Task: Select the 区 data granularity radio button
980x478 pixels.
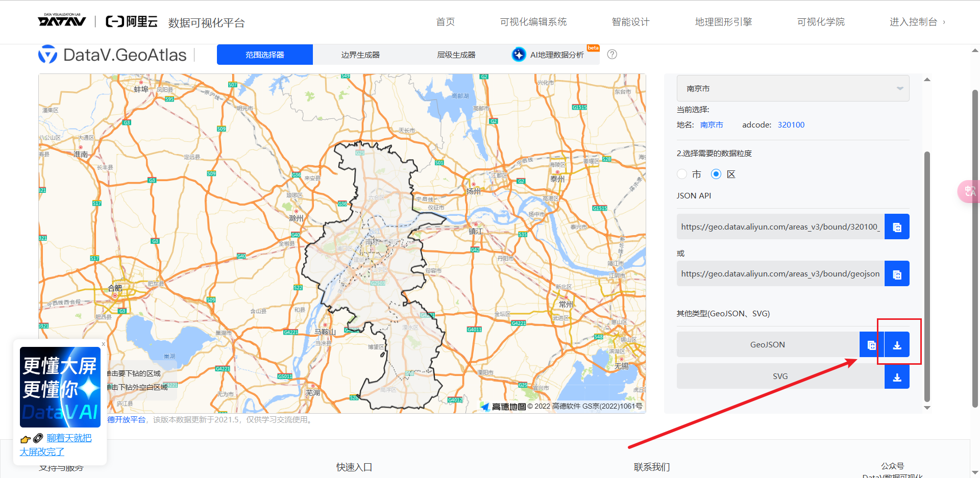Action: (716, 174)
